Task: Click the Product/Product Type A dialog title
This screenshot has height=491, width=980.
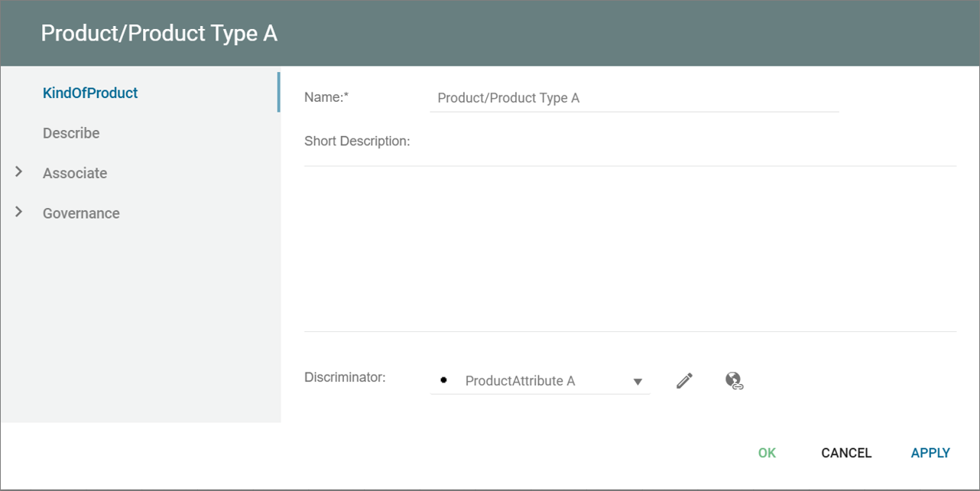Action: click(x=159, y=34)
